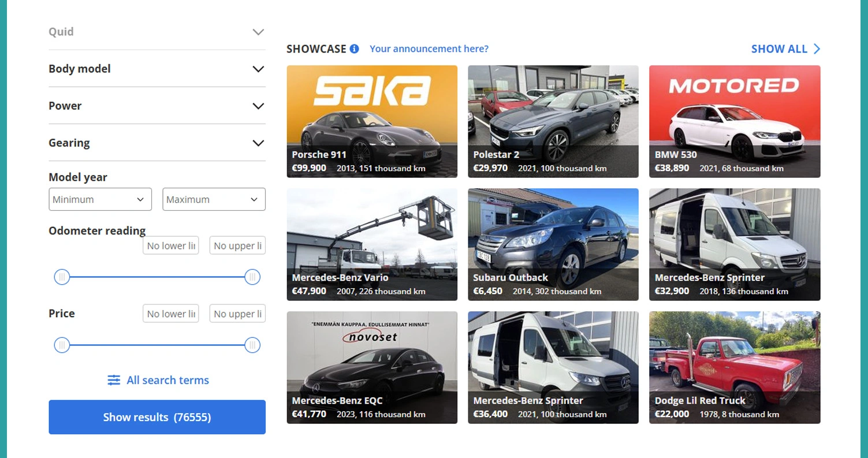Screen dimensions: 868x458
Task: Open the Subaru Outback listing
Action: click(x=553, y=244)
